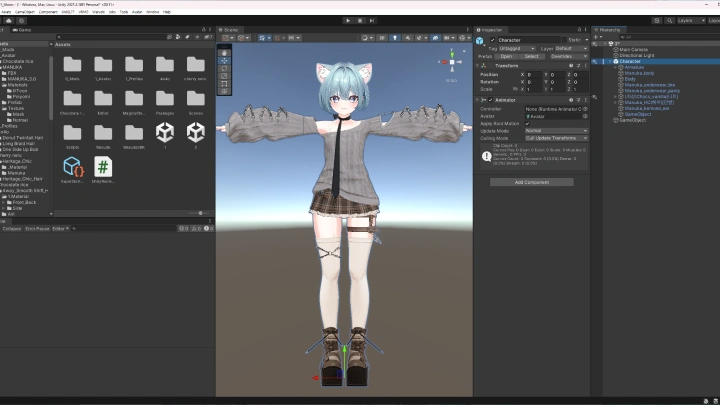The height and width of the screenshot is (405, 720).
Task: Select Manuka_body in Hierarchy
Action: point(639,73)
